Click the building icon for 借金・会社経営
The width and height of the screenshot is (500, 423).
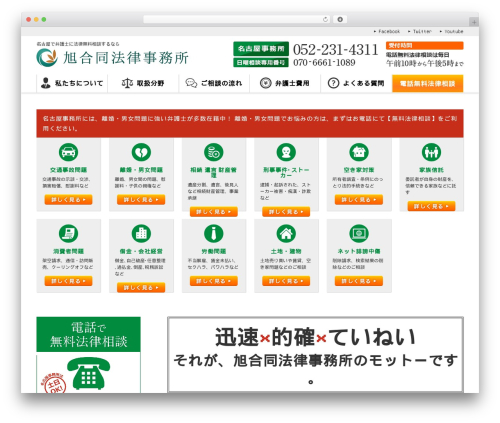[x=141, y=233]
